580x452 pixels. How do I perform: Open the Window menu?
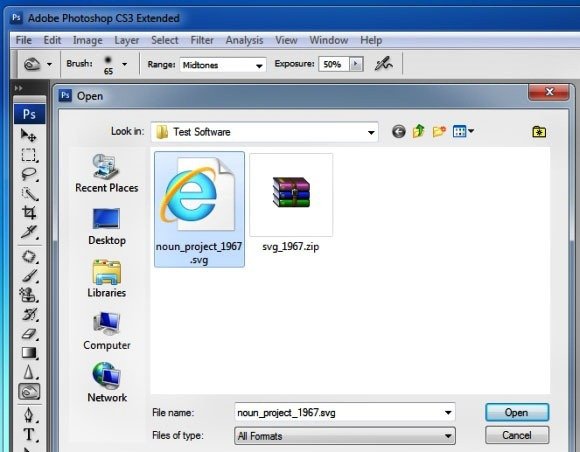[328, 40]
